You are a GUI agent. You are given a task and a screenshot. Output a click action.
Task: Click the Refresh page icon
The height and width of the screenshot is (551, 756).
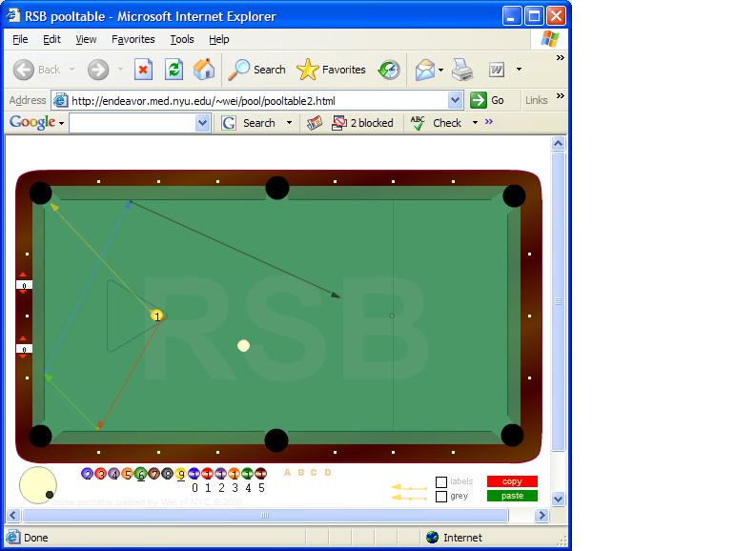coord(174,70)
